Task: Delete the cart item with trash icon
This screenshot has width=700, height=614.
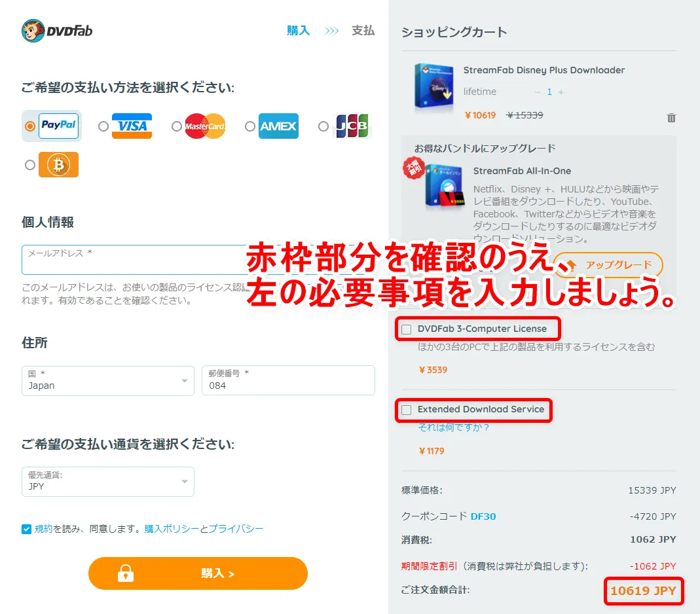Action: coord(671,118)
